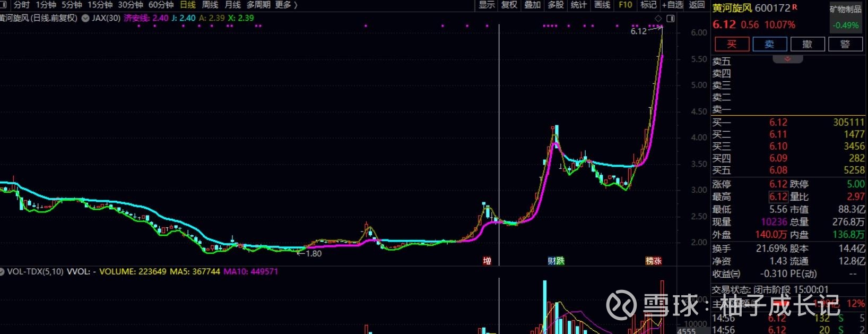Viewport: 868px width, 334px height.
Task: Click the red R margin-trading badge
Action: point(795,7)
